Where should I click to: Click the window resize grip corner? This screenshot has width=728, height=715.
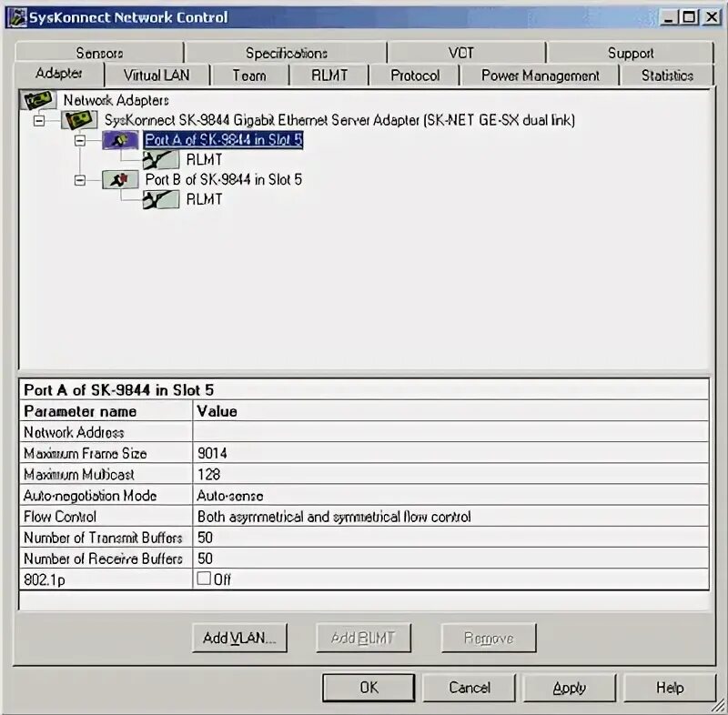coord(719,706)
